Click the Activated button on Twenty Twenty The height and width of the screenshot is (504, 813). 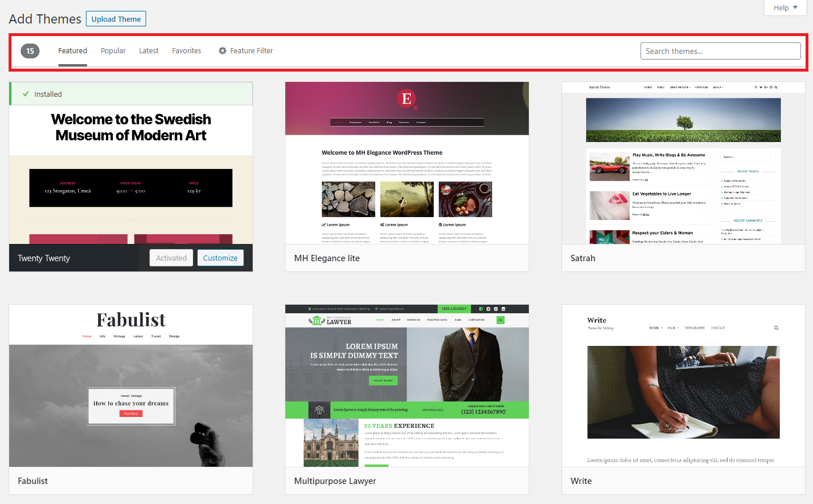point(171,258)
